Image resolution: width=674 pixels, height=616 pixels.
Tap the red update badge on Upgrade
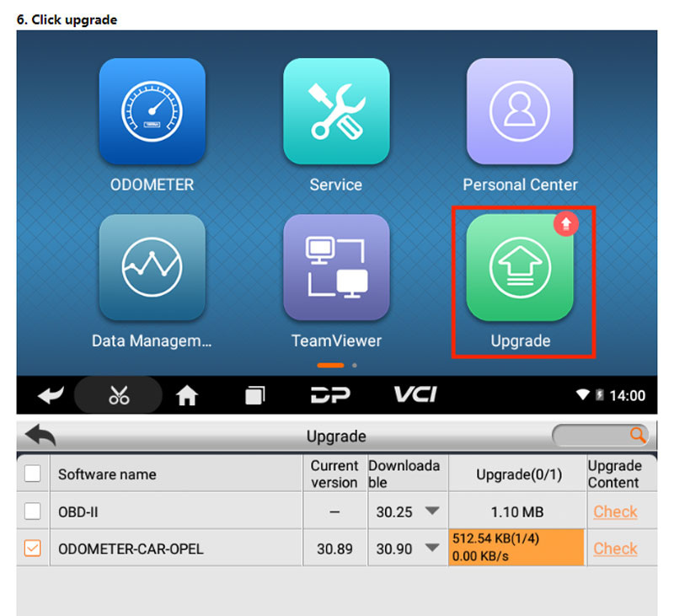[565, 223]
